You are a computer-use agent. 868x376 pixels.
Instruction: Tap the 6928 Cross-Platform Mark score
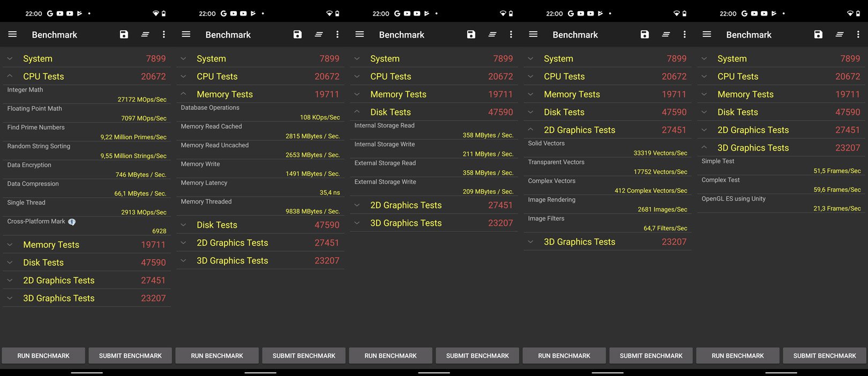tap(159, 231)
